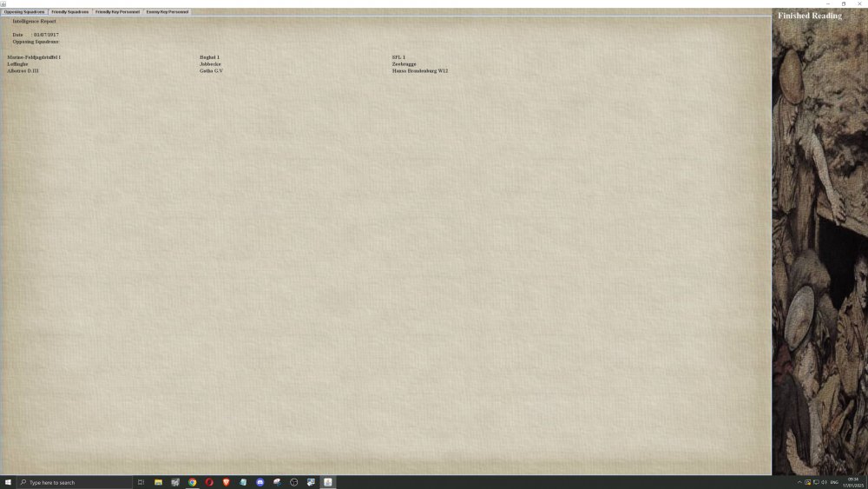Screen dimensions: 868x489
Task: Close the application window
Action: (x=859, y=3)
